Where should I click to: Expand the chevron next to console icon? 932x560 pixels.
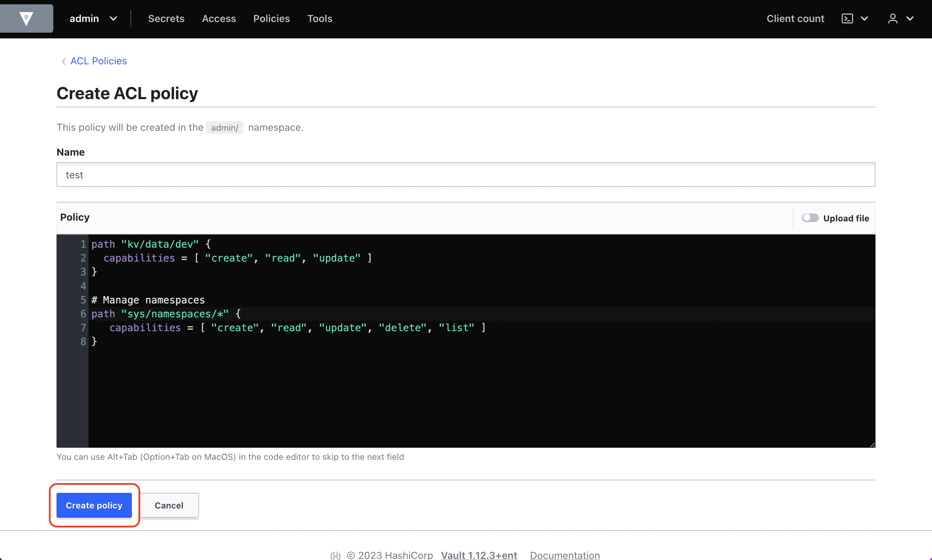[x=864, y=18]
